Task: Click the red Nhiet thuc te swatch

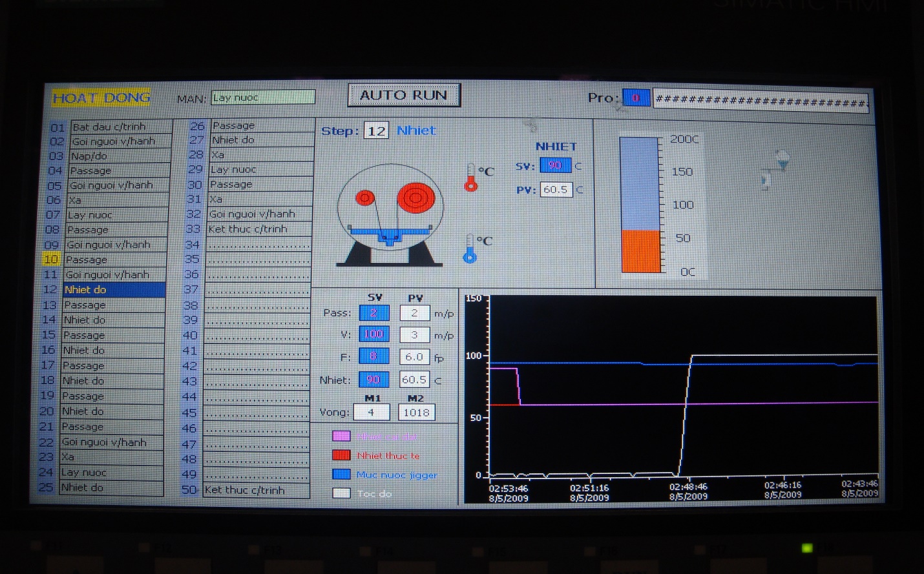Action: 341,455
